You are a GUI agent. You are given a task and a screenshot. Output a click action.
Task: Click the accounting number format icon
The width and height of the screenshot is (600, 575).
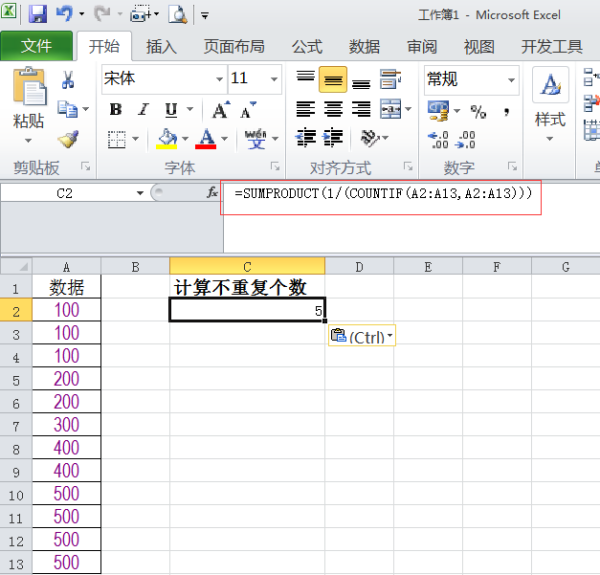439,111
